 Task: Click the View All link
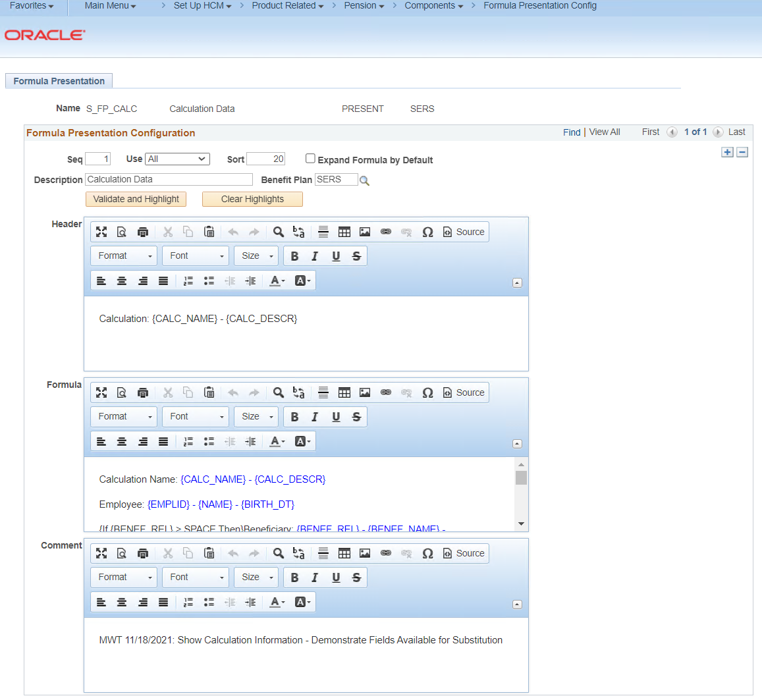[x=604, y=132]
